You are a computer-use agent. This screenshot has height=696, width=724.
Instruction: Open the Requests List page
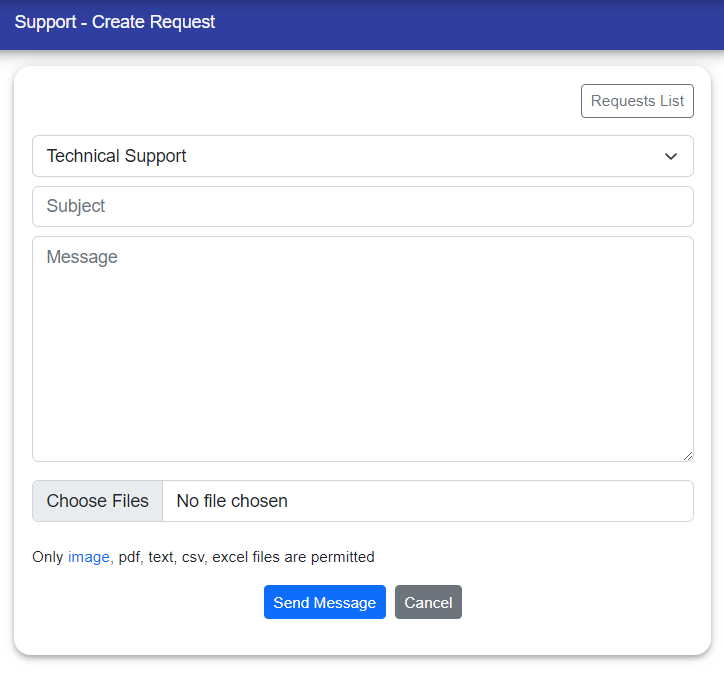click(637, 101)
